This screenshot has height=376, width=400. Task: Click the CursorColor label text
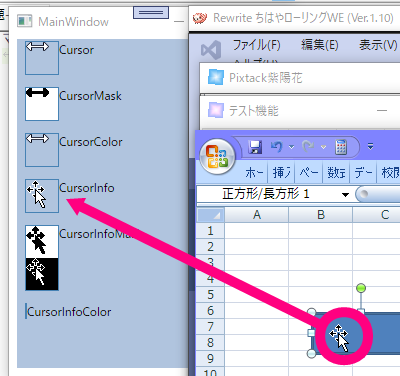pos(91,142)
